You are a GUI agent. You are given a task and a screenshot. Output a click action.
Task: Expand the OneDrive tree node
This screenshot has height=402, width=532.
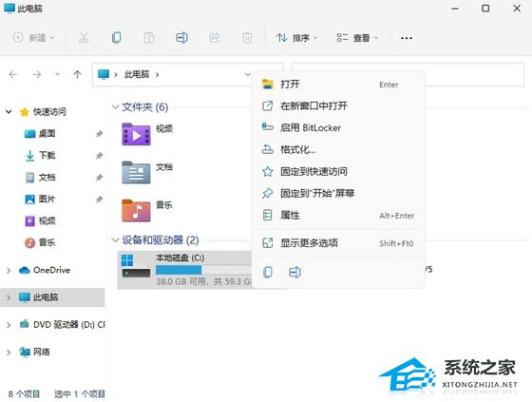[9, 270]
